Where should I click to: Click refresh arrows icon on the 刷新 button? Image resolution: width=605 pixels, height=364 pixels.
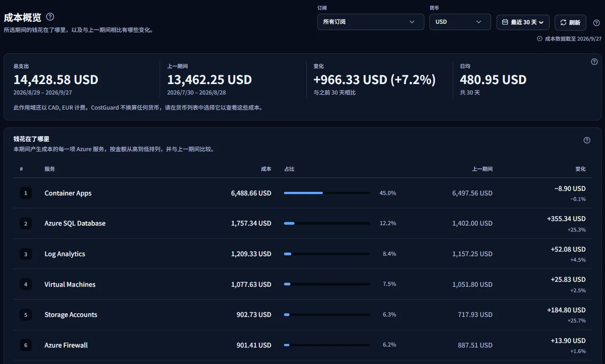coord(563,22)
